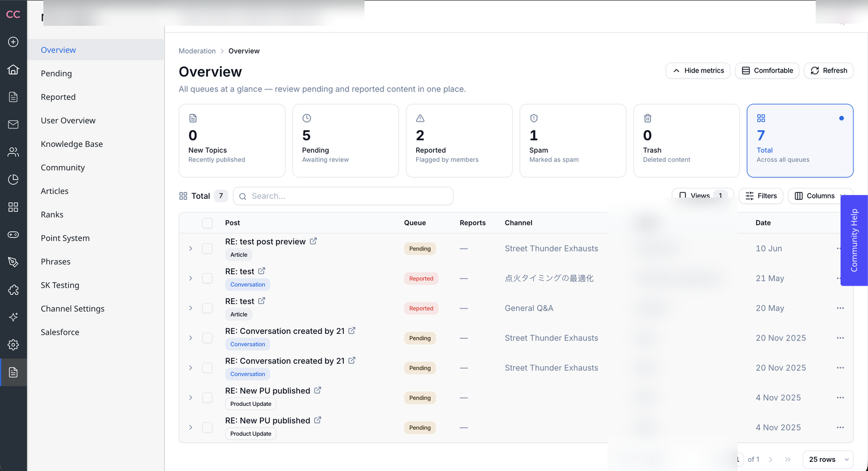Open the Filters button
Image resolution: width=868 pixels, height=471 pixels.
(x=761, y=196)
